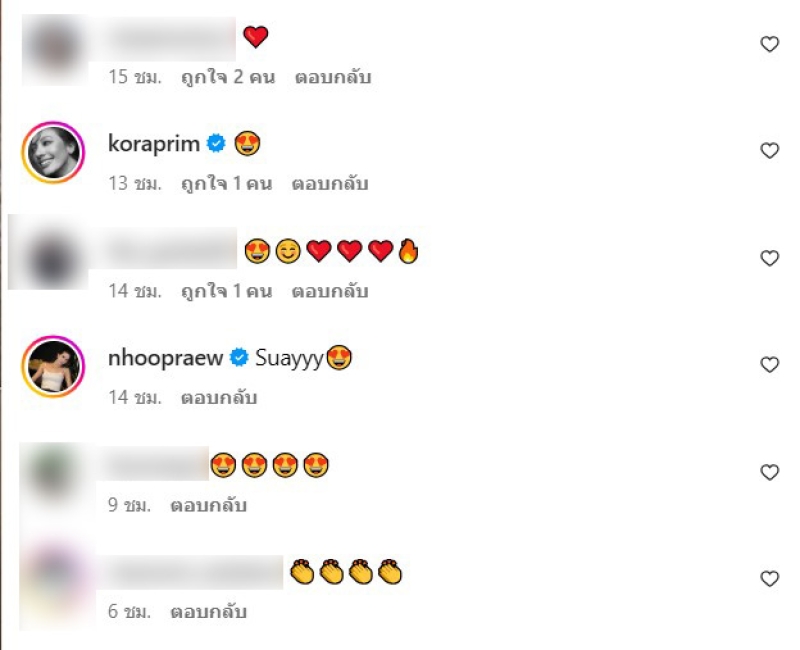View likes 'ถูกใจ 2 คน' on top comment
The width and height of the screenshot is (800, 650).
tap(228, 77)
